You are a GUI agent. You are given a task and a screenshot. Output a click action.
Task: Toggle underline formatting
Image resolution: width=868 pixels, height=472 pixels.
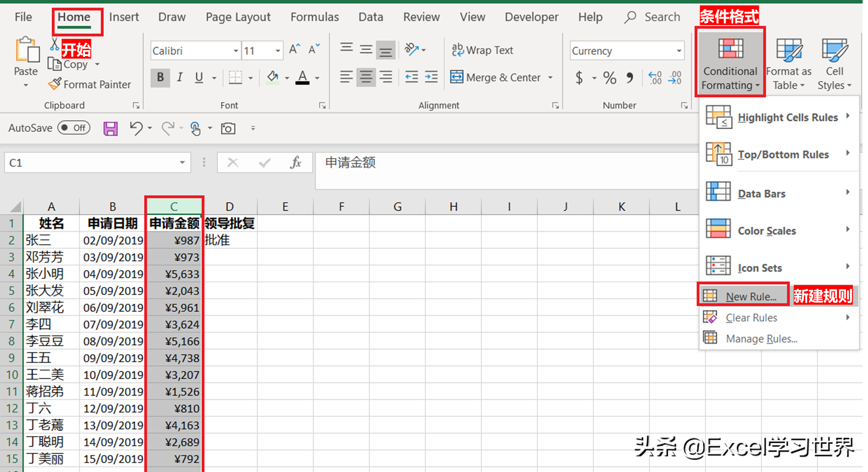[x=199, y=77]
